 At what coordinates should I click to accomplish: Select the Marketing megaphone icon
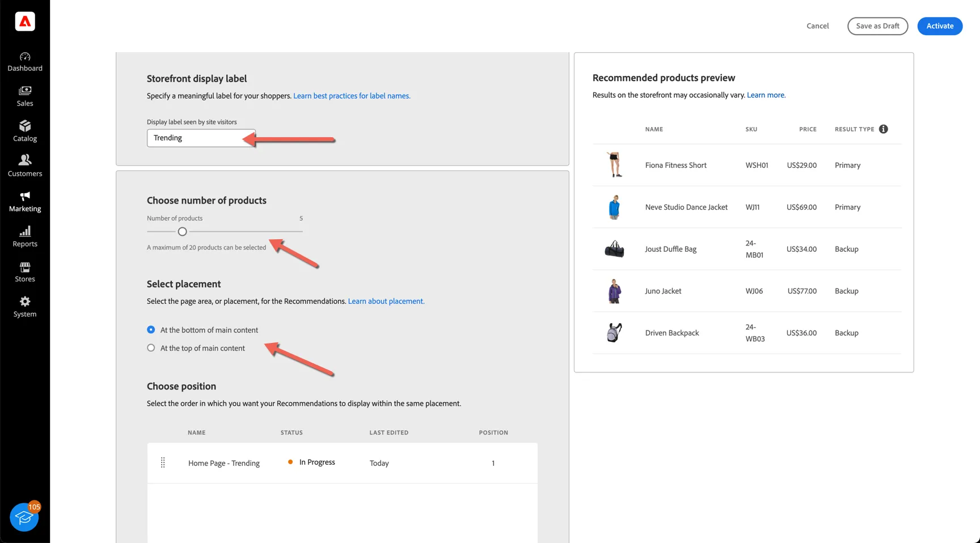point(25,196)
